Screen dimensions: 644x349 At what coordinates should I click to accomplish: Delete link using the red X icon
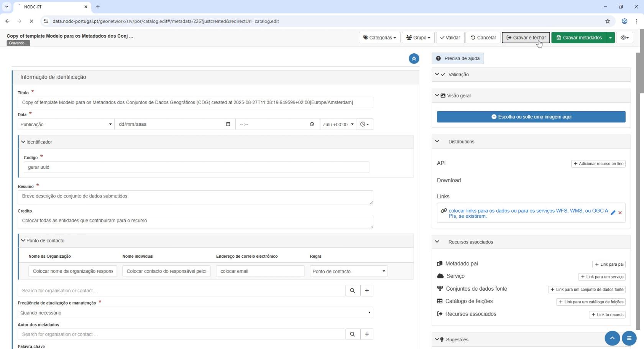coord(620,212)
